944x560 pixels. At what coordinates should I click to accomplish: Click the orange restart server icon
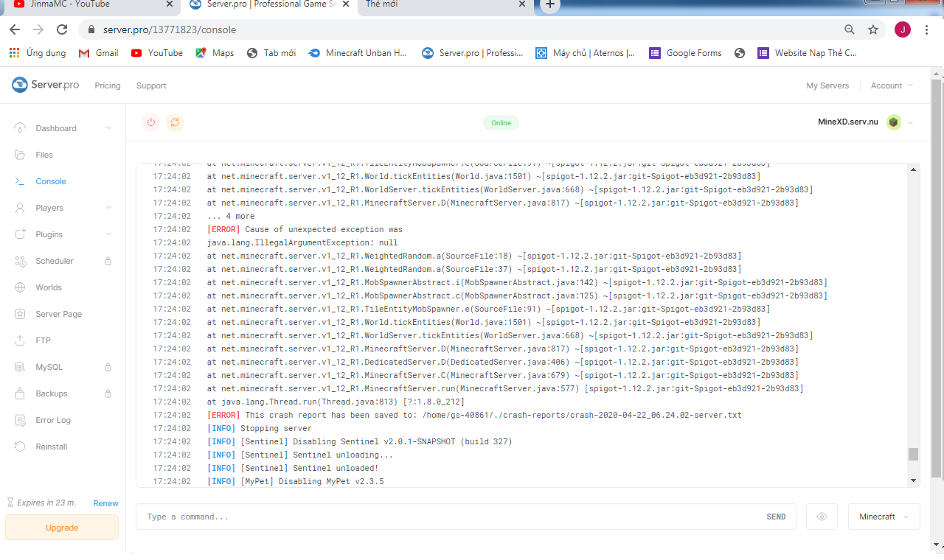(175, 122)
